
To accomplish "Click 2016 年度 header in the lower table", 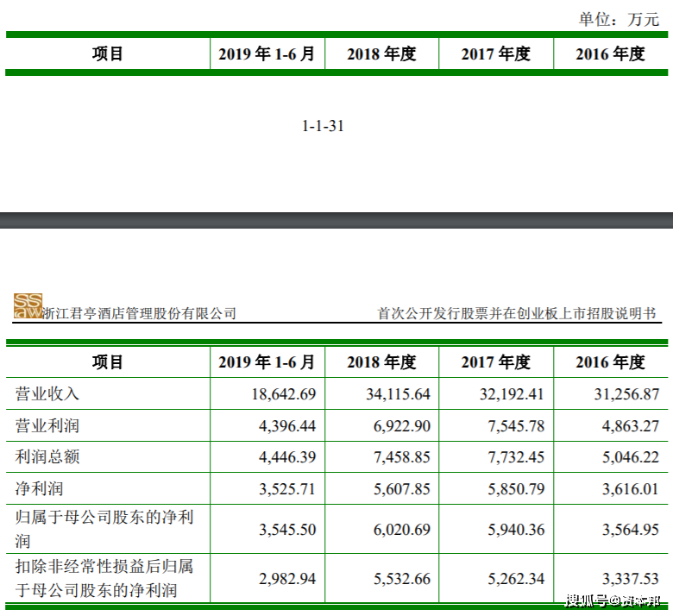I will click(610, 362).
